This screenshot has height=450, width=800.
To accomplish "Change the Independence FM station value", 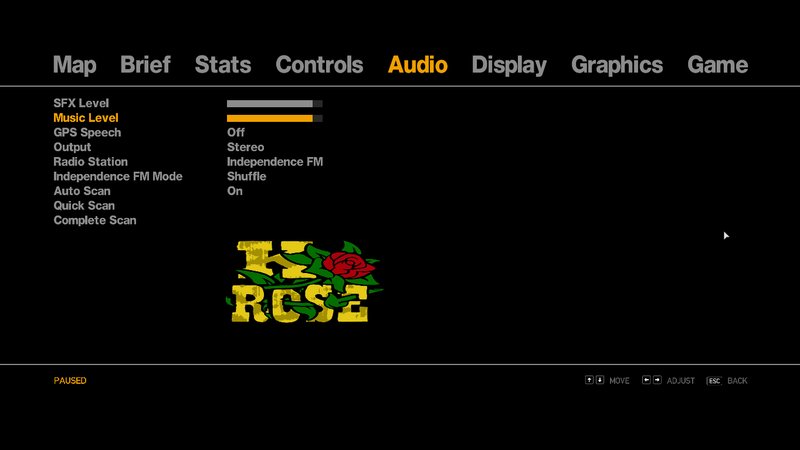I will [275, 162].
